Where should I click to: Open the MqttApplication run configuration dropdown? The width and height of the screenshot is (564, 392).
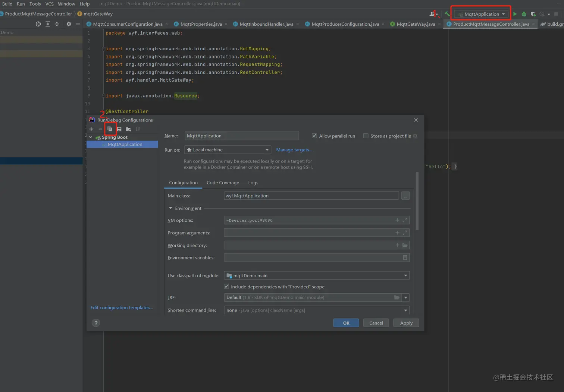click(x=481, y=14)
